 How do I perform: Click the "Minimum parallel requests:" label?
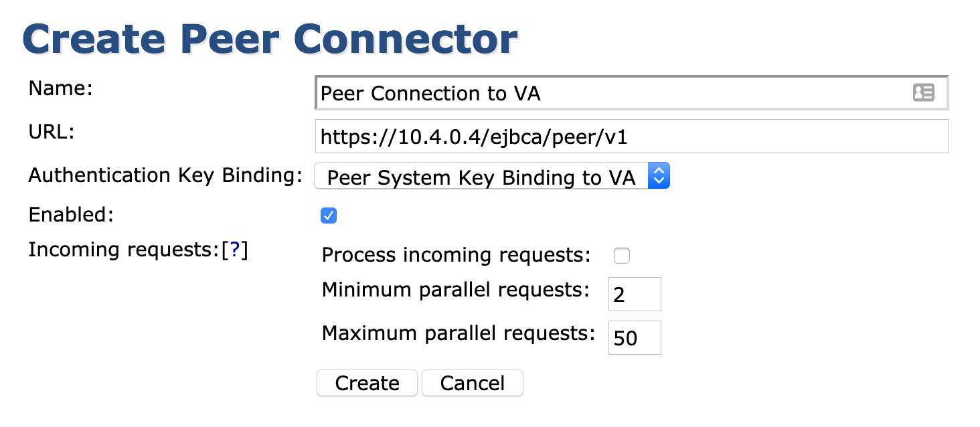coord(456,290)
